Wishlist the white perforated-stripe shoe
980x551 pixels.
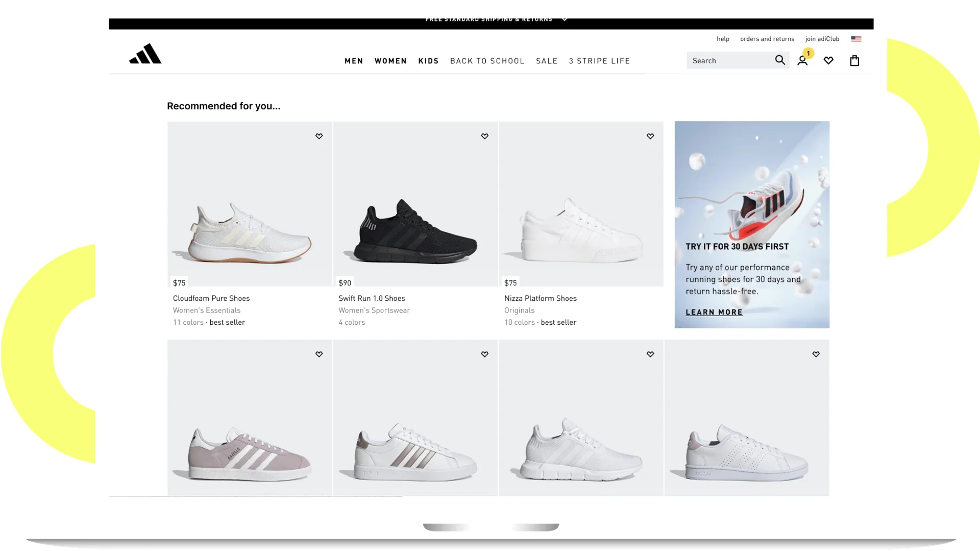point(816,354)
